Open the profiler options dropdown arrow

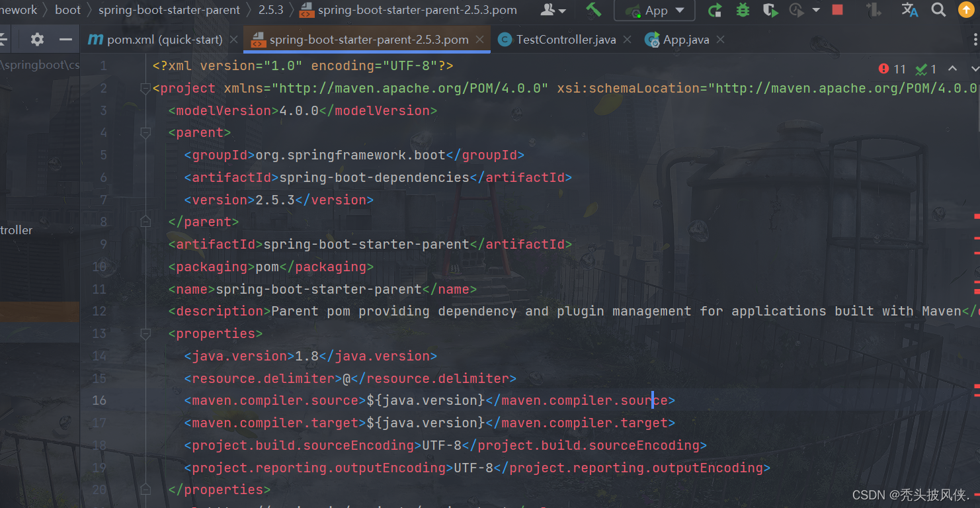pyautogui.click(x=816, y=11)
